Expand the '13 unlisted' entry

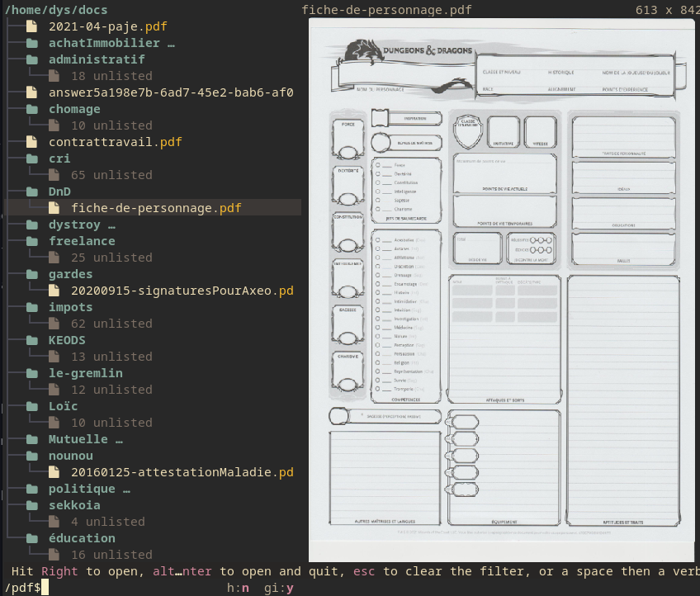(x=111, y=357)
